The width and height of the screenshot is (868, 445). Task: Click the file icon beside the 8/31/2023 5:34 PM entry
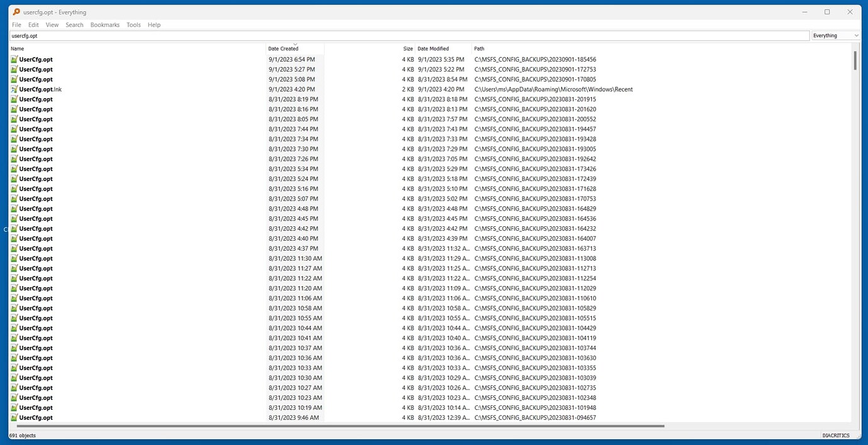(x=14, y=168)
